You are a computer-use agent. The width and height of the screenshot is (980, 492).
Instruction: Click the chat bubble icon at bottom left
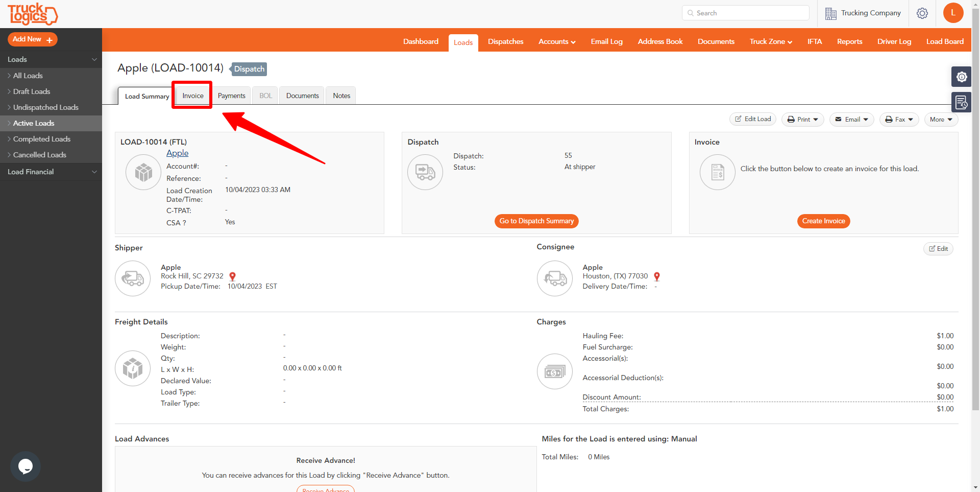tap(25, 466)
